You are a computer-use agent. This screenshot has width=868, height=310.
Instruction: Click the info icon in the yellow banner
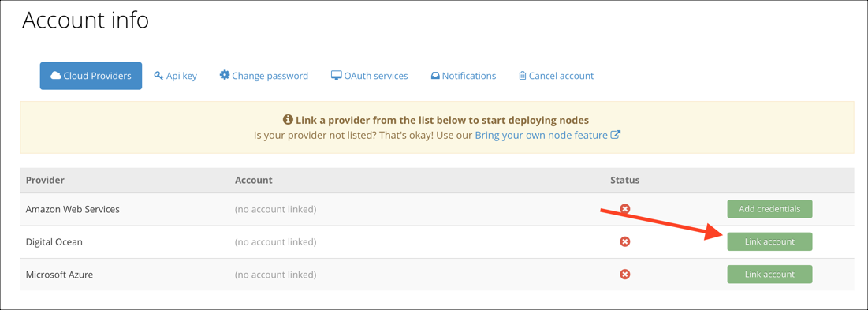(x=288, y=119)
